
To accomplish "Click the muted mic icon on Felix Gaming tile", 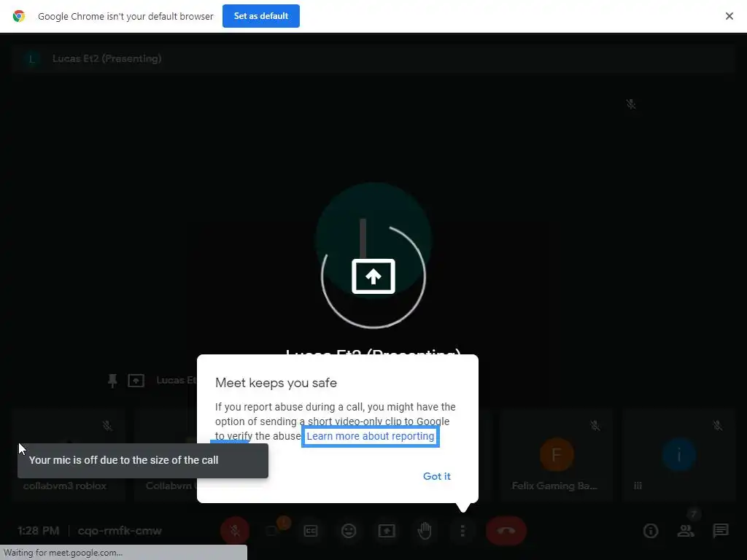I will (x=595, y=426).
